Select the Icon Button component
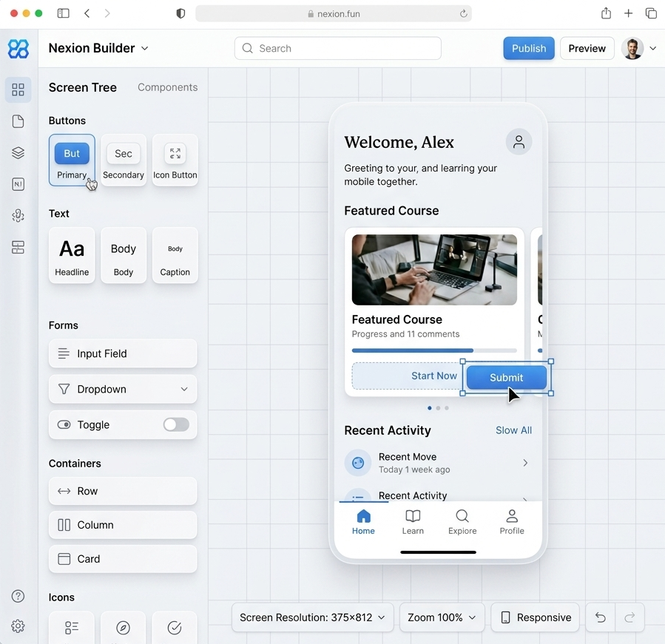The height and width of the screenshot is (644, 665). point(175,160)
